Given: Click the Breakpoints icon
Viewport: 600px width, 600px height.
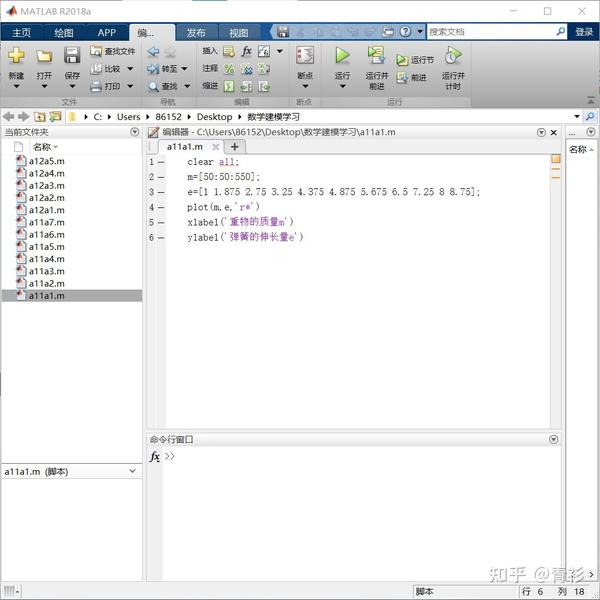Looking at the screenshot, I should click(305, 55).
